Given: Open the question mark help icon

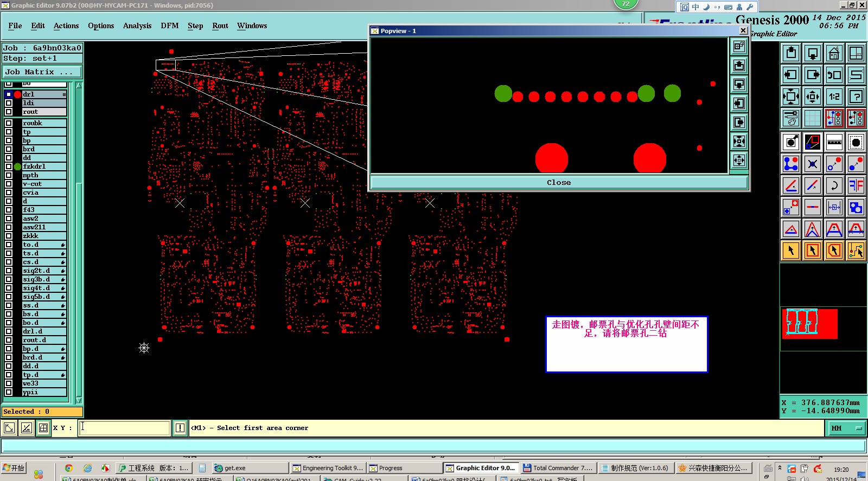Looking at the screenshot, I should pos(856,97).
